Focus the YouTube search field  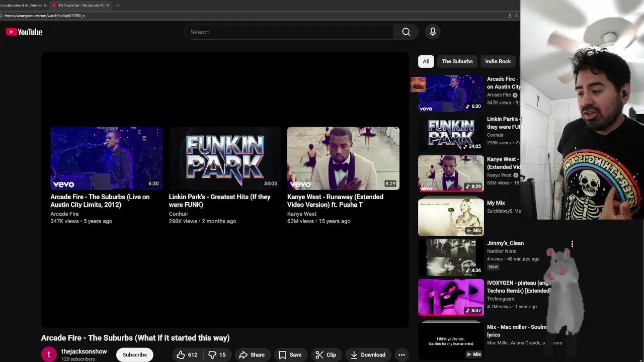click(x=289, y=32)
